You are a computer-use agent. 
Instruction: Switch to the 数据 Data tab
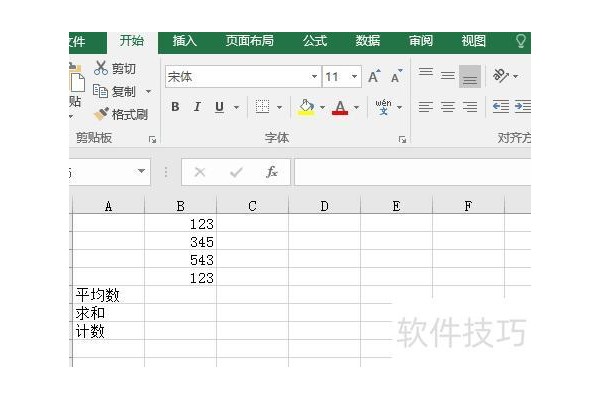[x=368, y=41]
